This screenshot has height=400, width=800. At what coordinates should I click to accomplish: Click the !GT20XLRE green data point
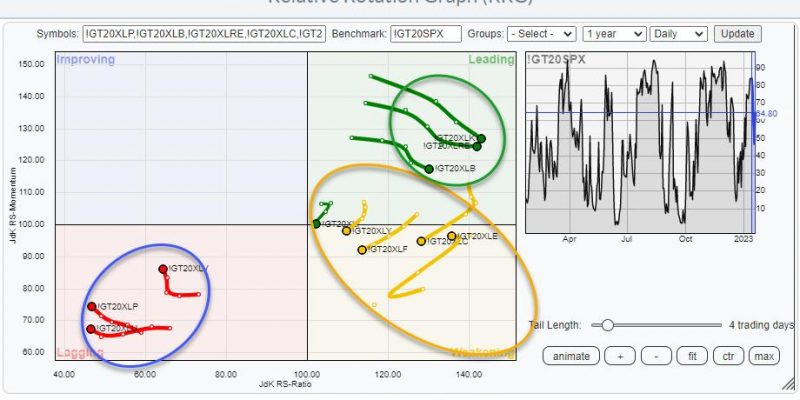(x=477, y=146)
